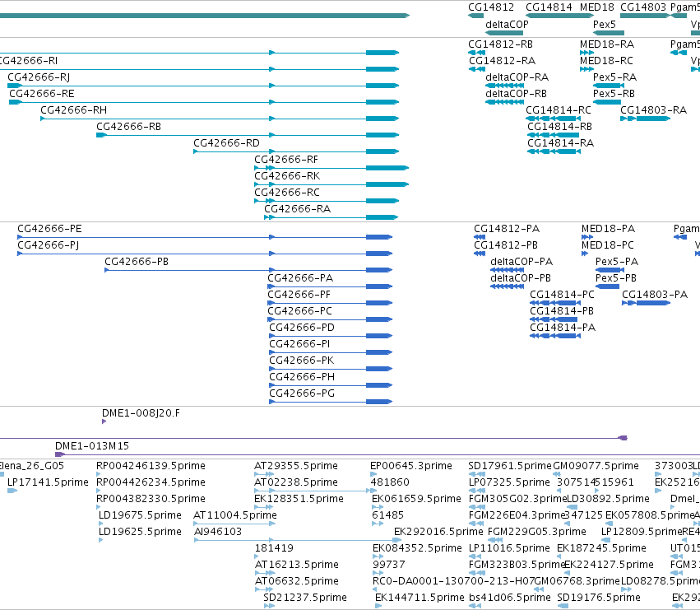The image size is (700, 610).
Task: Select the CG42666-PE protein label
Action: 49,229
